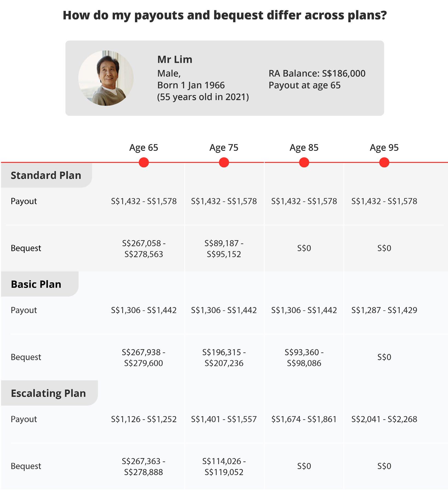Click the Age 65 column header label
This screenshot has width=448, height=501.
pos(144,147)
